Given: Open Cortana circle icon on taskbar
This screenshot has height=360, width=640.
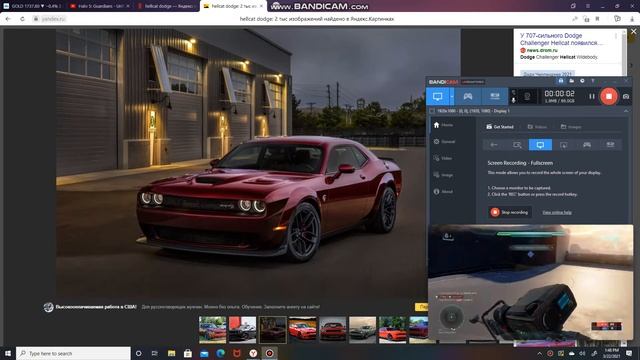Looking at the screenshot, I should [x=138, y=353].
